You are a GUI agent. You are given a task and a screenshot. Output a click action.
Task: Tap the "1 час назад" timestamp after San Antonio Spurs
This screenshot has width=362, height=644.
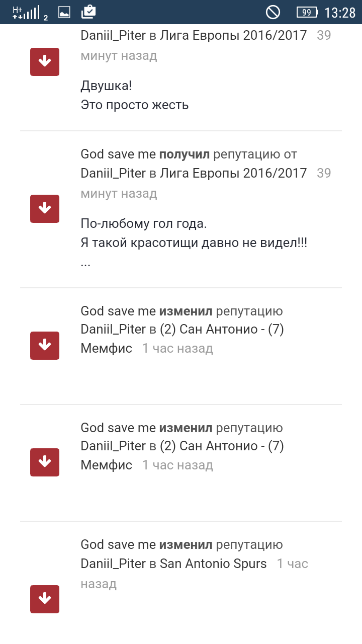[292, 564]
